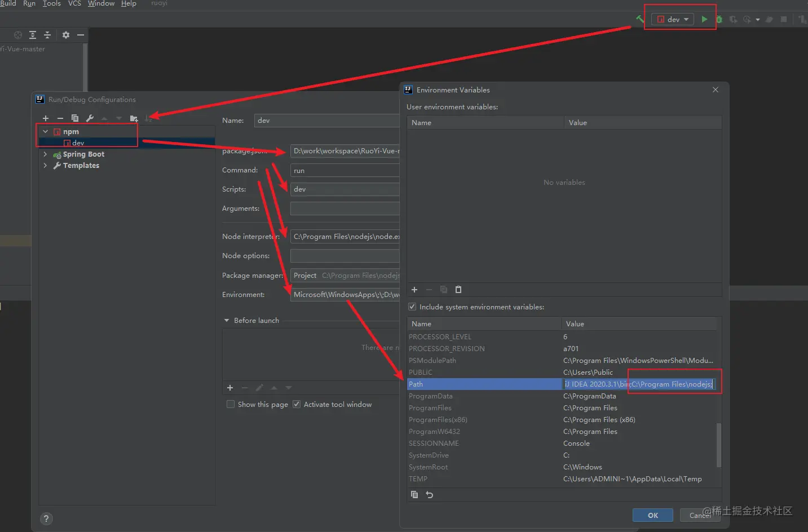Screen dimensions: 808x532
Task: Select the PSModulePath variable row
Action: click(x=562, y=360)
